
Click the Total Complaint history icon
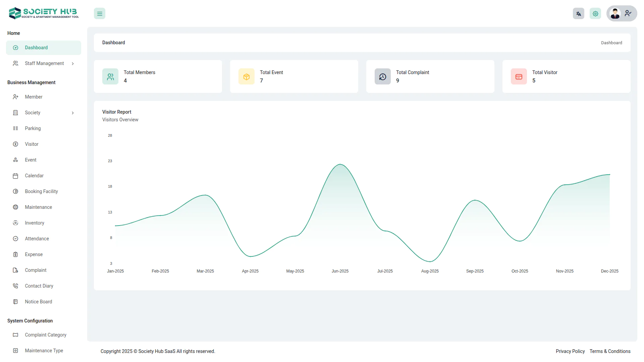tap(383, 77)
